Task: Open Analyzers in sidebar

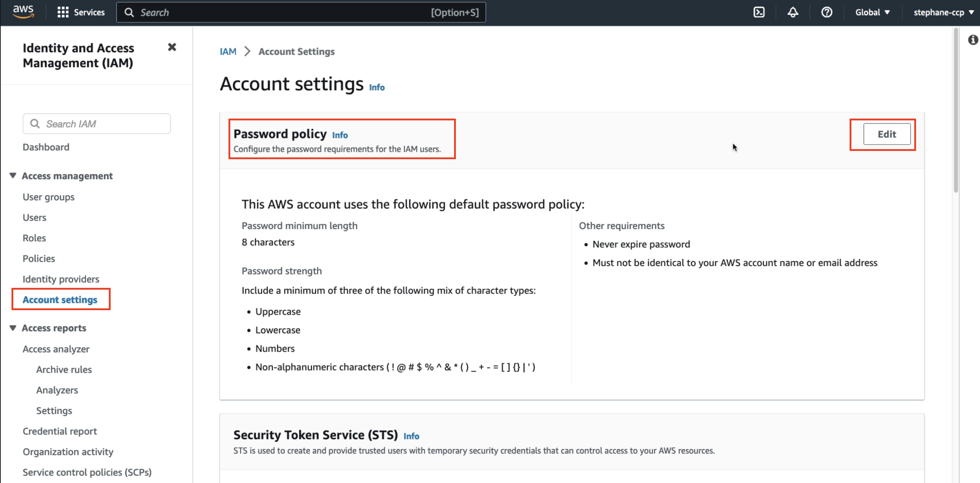Action: point(57,390)
